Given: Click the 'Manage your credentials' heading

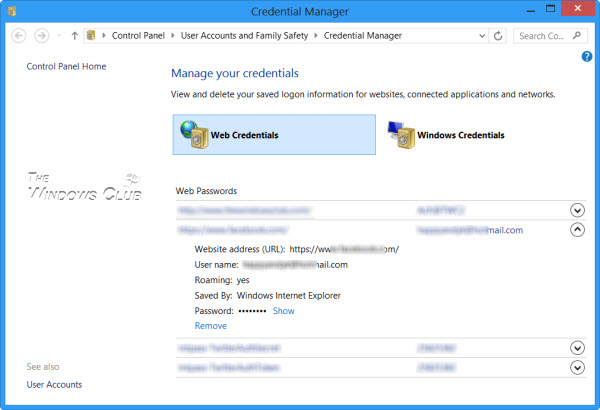Looking at the screenshot, I should click(235, 73).
